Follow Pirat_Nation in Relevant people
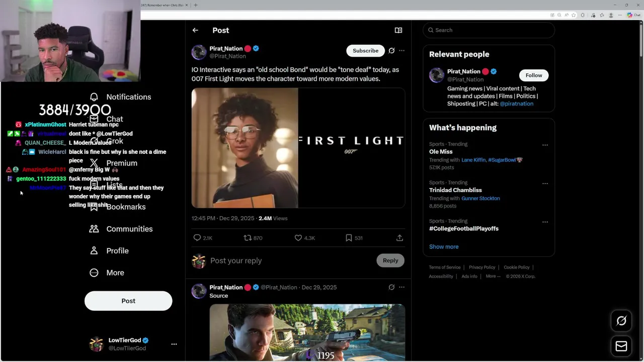The height and width of the screenshot is (362, 644). (534, 75)
